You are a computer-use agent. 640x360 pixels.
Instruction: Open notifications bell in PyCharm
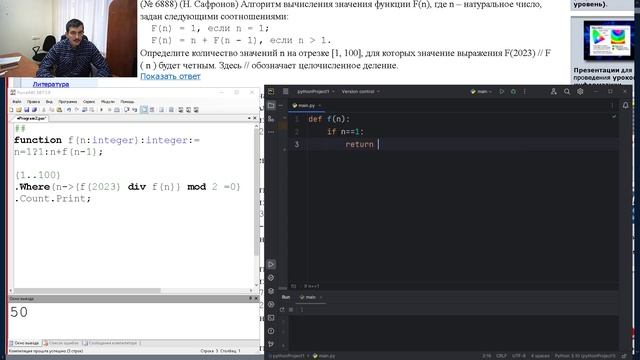(625, 105)
